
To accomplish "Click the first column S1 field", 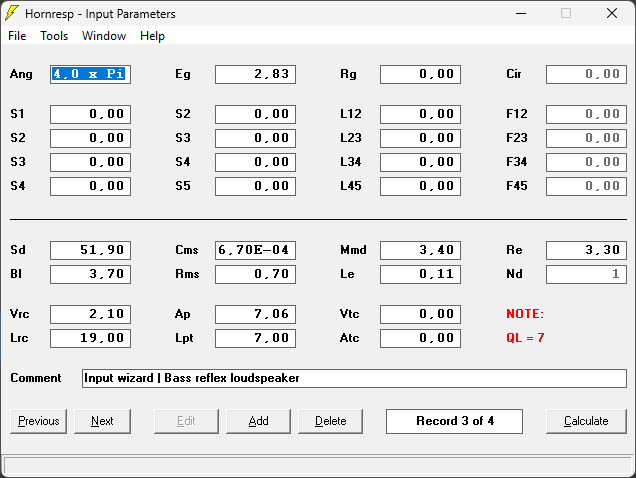I will coord(90,114).
